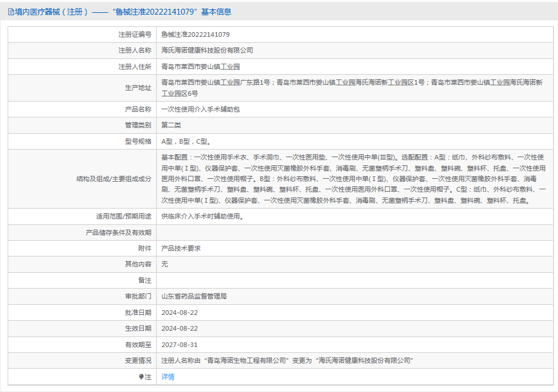Click the 注册人名称 label
Viewport: 558px width, 392px height.
[135, 50]
